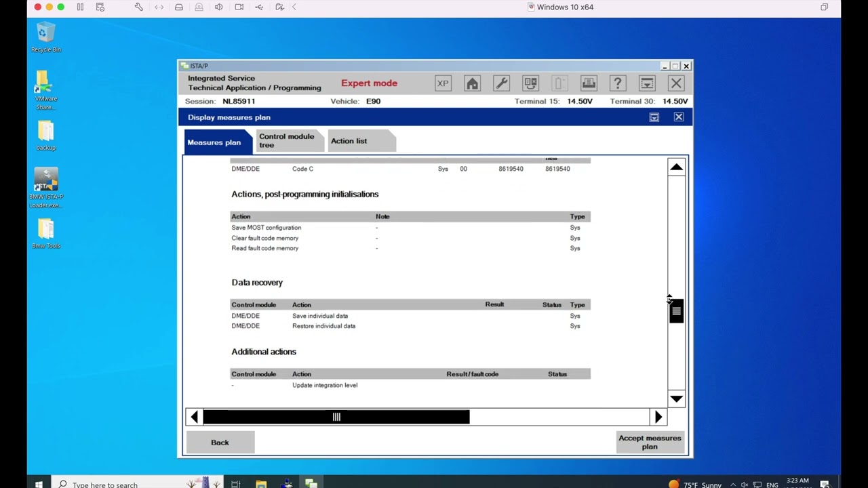Open File Explorer from the taskbar
The width and height of the screenshot is (868, 488).
(x=261, y=484)
